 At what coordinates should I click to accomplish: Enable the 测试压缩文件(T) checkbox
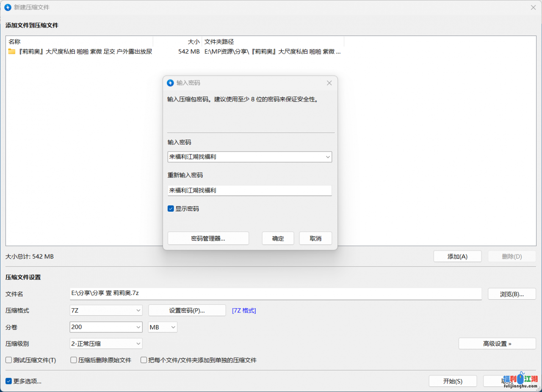coord(8,360)
